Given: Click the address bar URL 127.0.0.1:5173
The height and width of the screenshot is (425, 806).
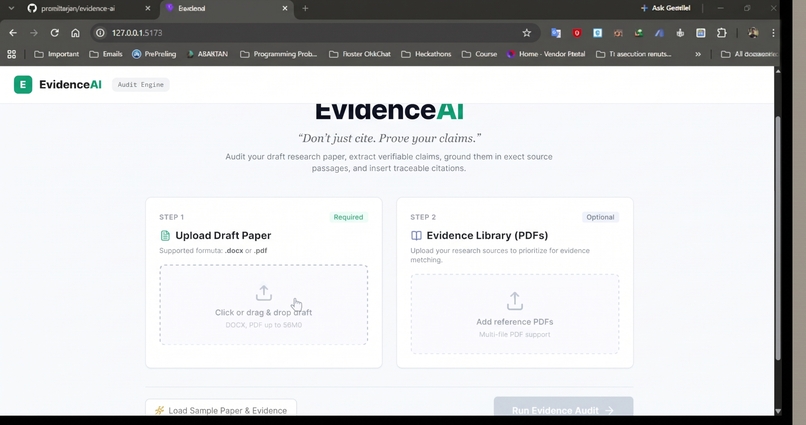Looking at the screenshot, I should [137, 33].
